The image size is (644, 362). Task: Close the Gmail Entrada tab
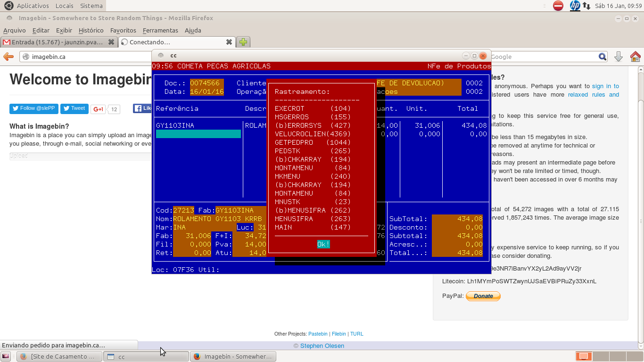click(111, 42)
